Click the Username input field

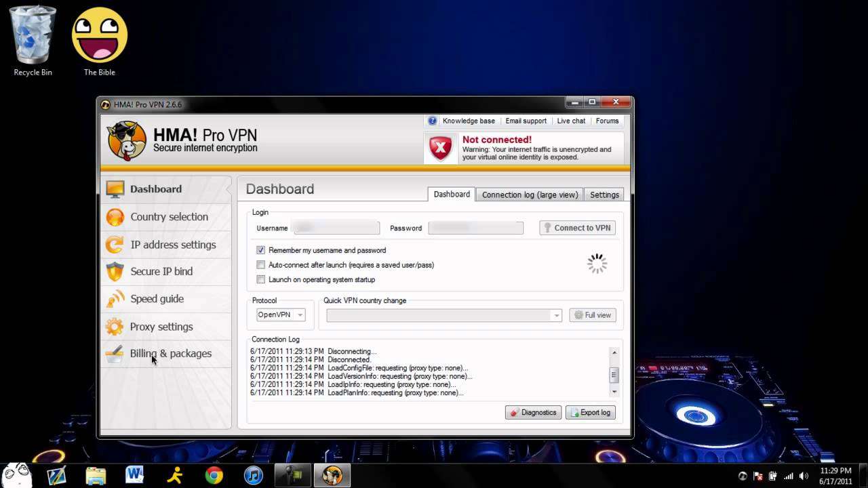tap(336, 228)
